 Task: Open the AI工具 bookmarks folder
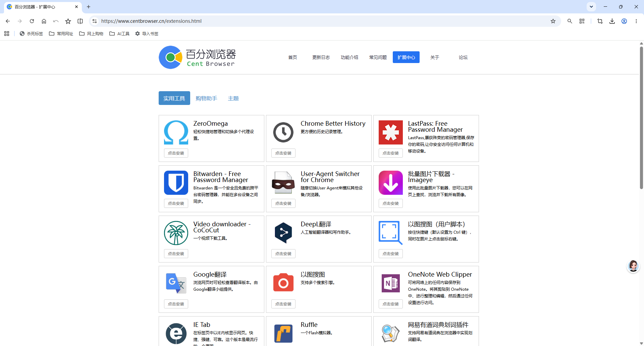119,34
